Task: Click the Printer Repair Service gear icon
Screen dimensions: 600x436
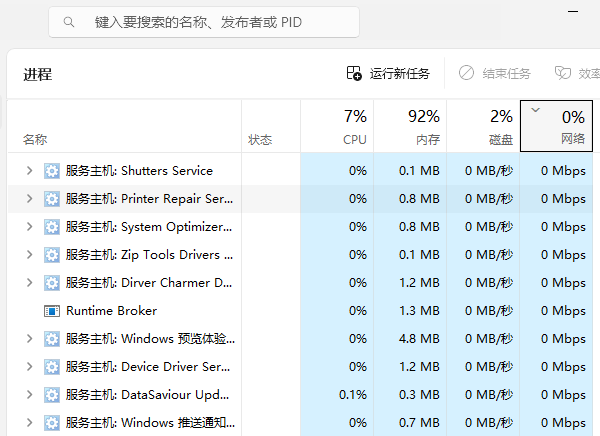Action: tap(52, 199)
